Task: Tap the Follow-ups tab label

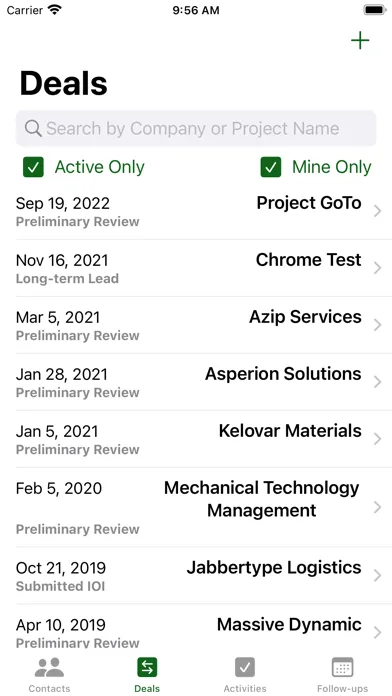Action: pos(342,689)
